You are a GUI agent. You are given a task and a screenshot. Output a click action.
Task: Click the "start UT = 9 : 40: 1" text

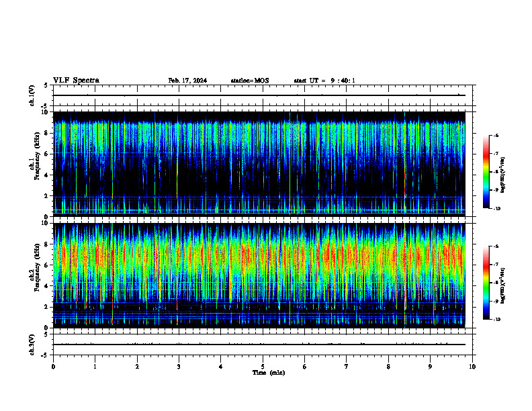324,81
